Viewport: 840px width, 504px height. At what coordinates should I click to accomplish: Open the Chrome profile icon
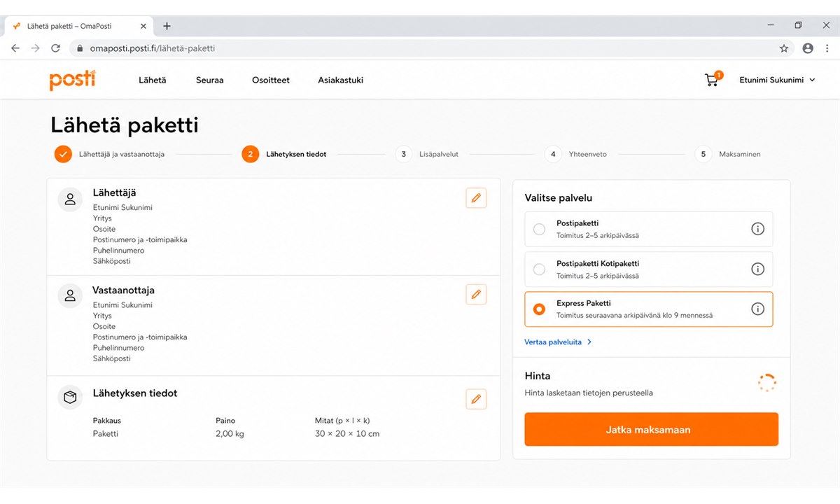click(x=808, y=48)
